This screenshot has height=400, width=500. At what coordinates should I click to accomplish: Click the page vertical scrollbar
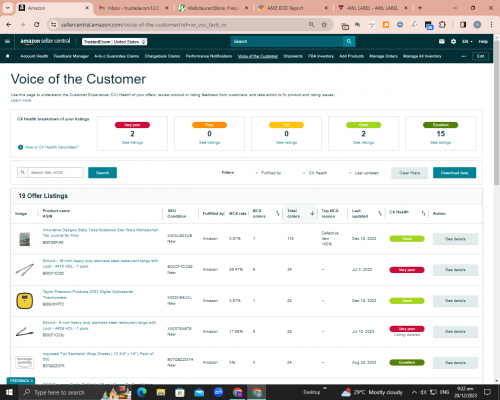pyautogui.click(x=496, y=113)
